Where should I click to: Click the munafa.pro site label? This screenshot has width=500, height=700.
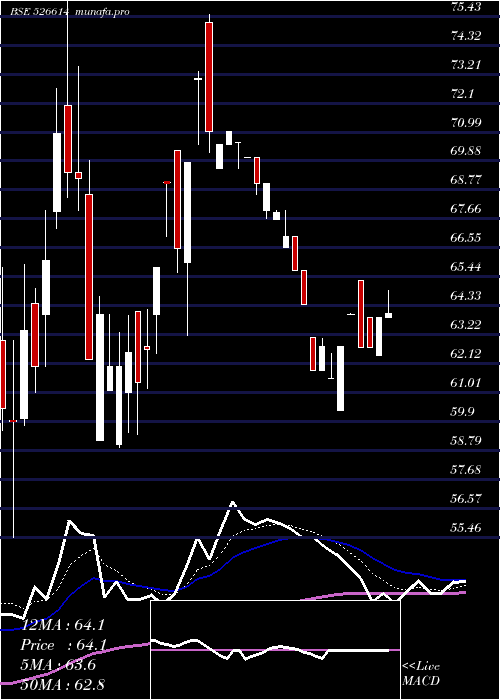[102, 12]
